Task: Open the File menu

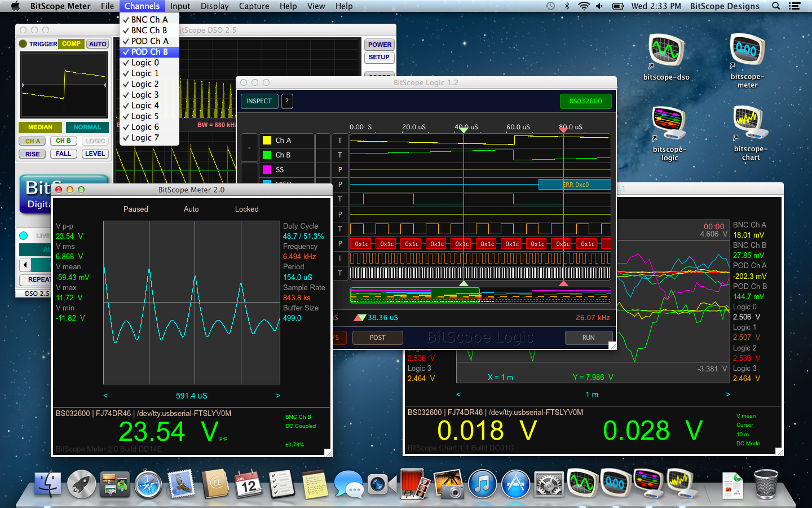Action: click(x=107, y=6)
